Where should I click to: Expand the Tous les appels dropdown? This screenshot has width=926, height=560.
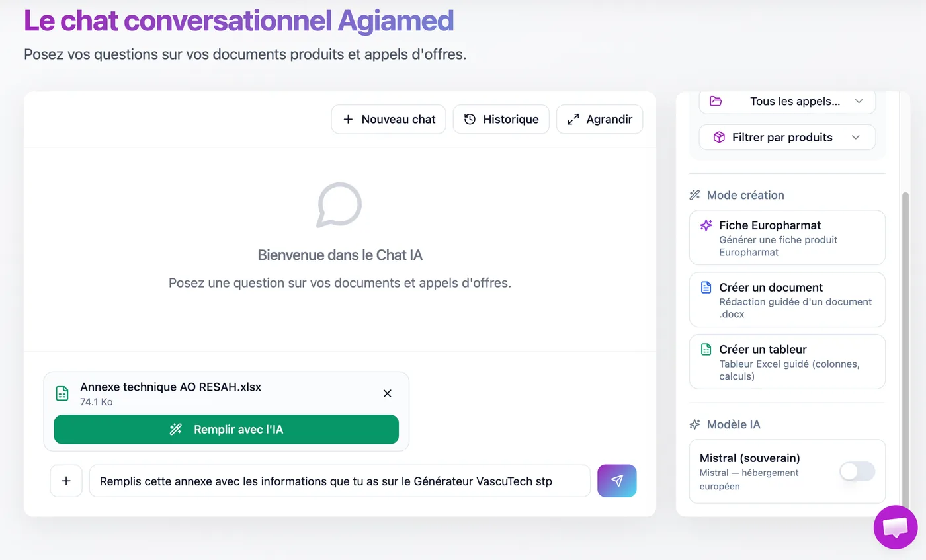[x=787, y=101]
